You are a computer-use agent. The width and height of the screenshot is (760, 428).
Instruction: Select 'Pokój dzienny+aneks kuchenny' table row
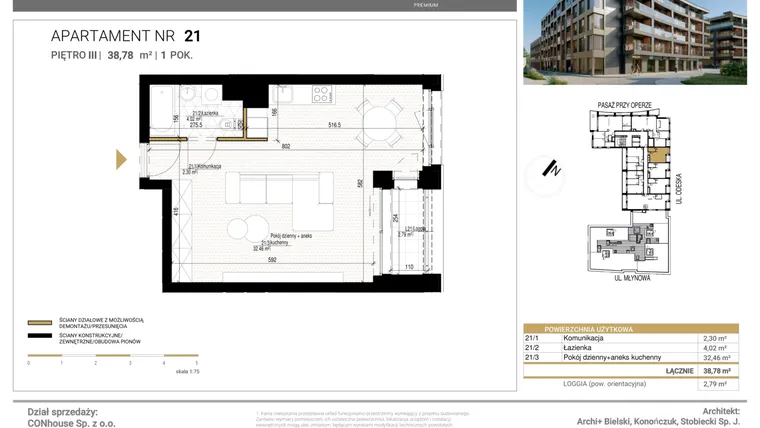[612, 357]
